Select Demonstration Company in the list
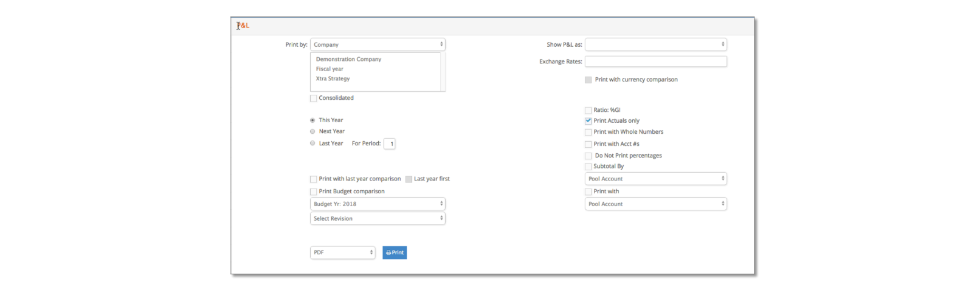980x287 pixels. coord(348,60)
